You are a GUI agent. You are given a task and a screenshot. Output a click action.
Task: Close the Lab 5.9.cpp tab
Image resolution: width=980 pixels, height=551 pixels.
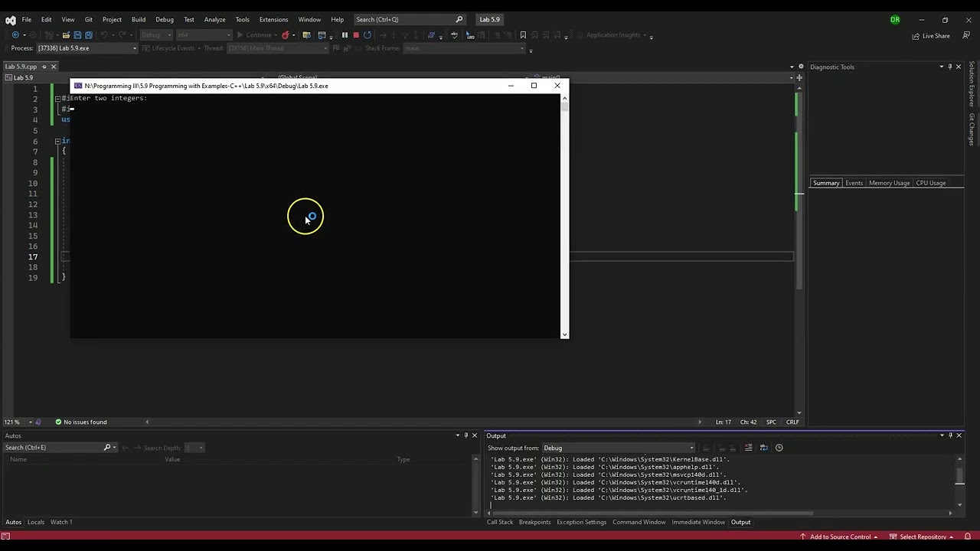click(x=53, y=67)
